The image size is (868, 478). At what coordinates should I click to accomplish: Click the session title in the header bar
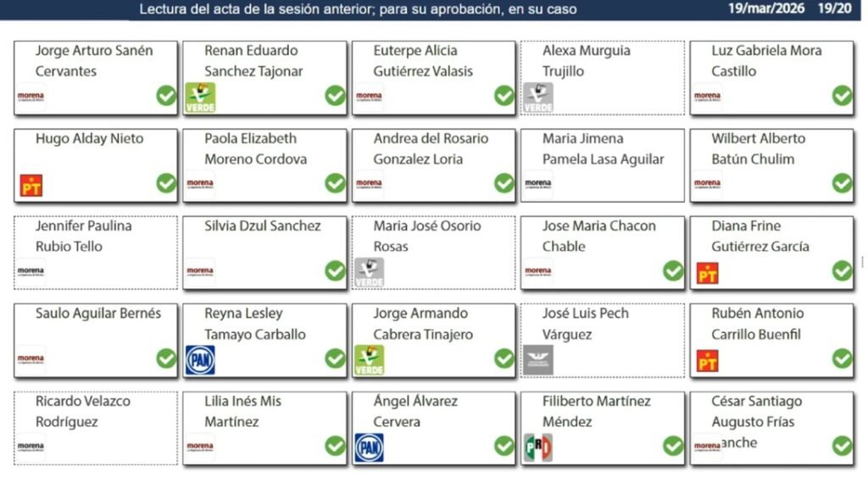point(359,9)
